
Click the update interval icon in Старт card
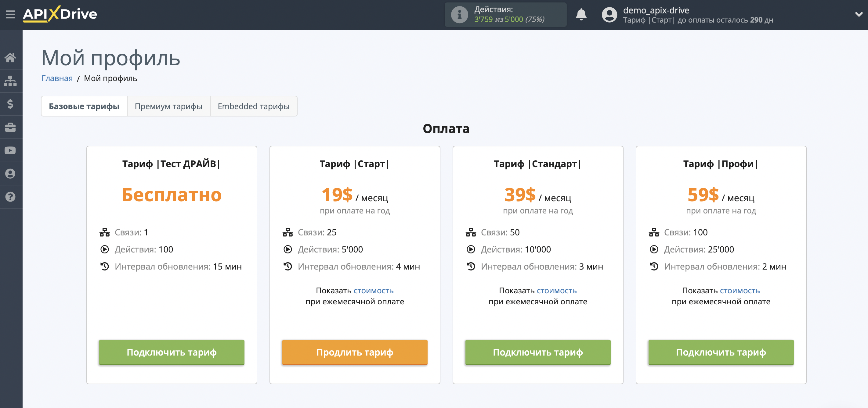click(288, 267)
